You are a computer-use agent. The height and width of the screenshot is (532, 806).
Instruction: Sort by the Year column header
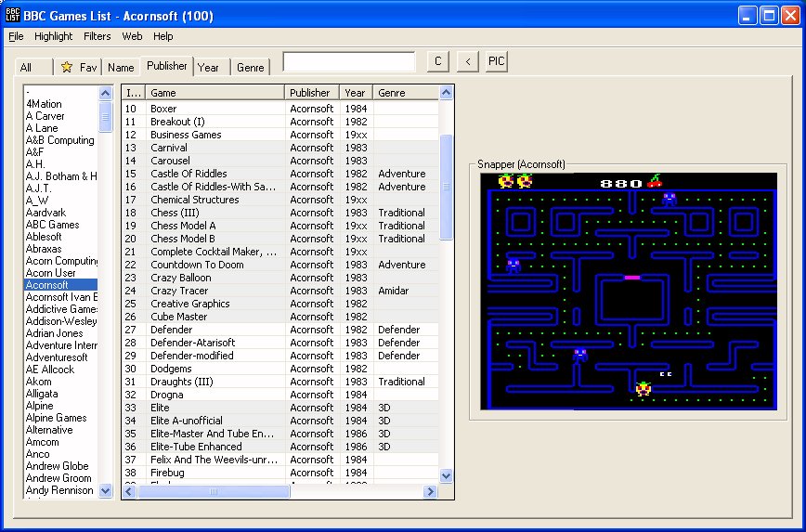coord(357,93)
